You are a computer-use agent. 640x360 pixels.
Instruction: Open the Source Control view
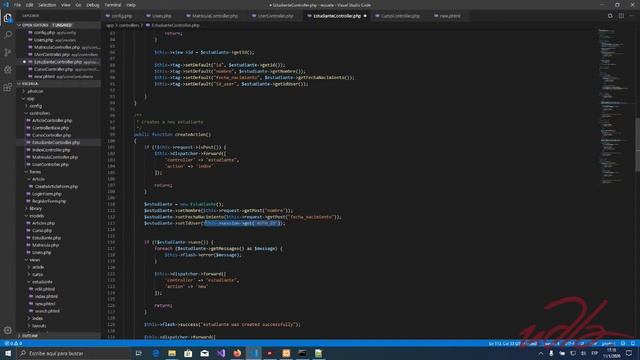click(x=8, y=52)
